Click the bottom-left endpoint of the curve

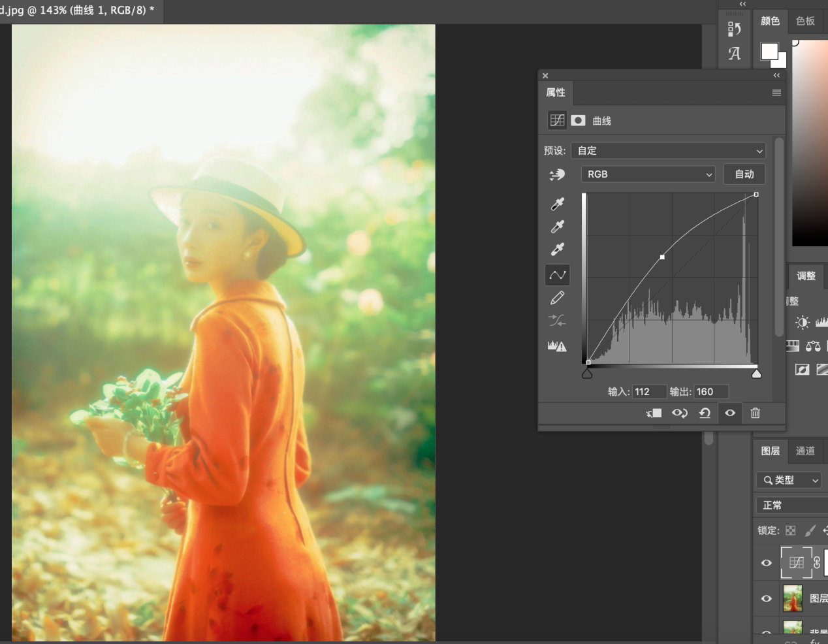pyautogui.click(x=588, y=362)
